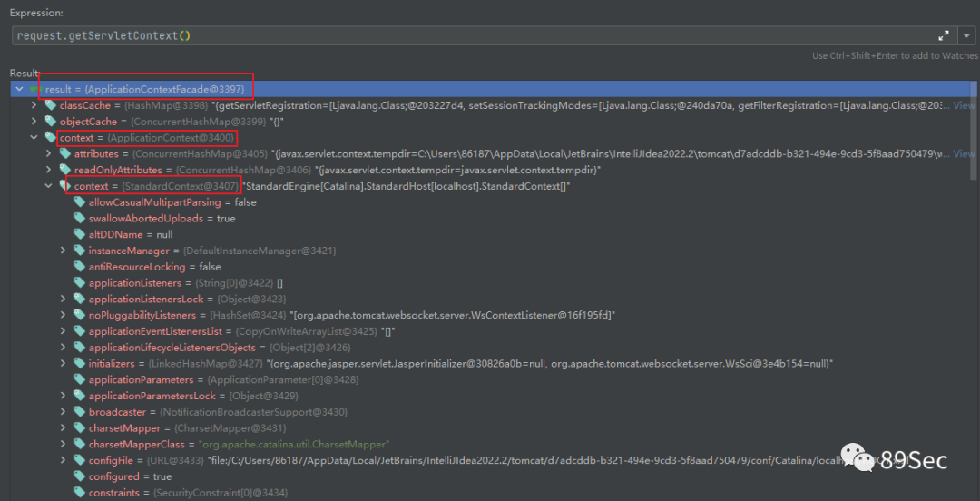The image size is (980, 501).
Task: Click the text StandardEngine[Catalina].StandardHost[localhost].StandardContext[]
Action: 407,186
